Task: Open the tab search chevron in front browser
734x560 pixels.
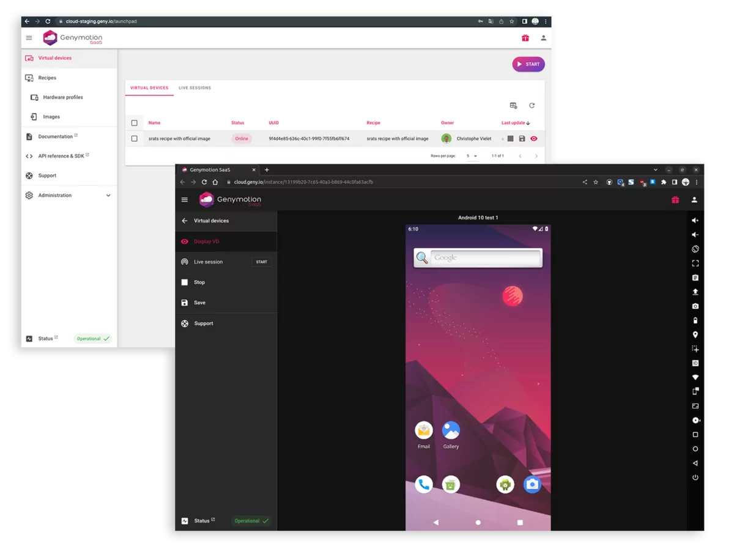Action: [x=655, y=170]
